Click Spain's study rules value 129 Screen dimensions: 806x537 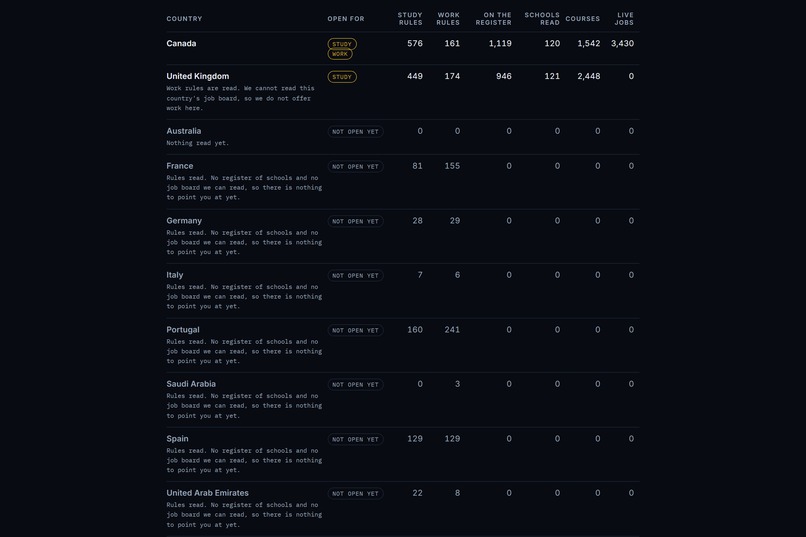pos(415,438)
